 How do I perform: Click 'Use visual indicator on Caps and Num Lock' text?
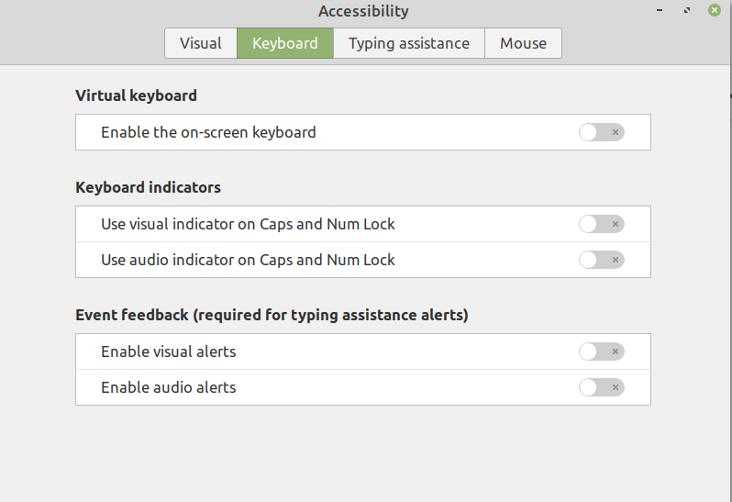click(248, 224)
